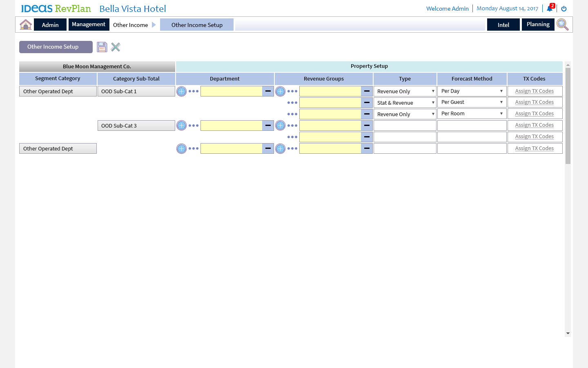Switch to the Planning menu
This screenshot has width=588, height=368.
coord(538,25)
